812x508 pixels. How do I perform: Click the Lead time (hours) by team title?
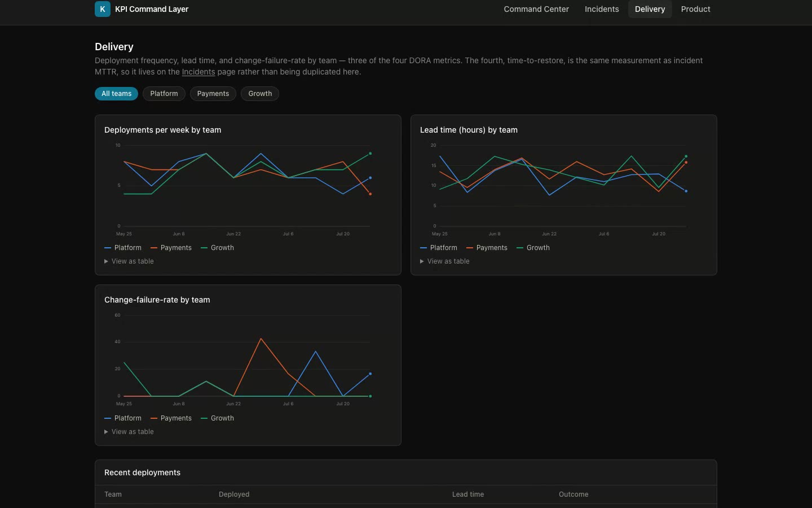[x=469, y=130]
